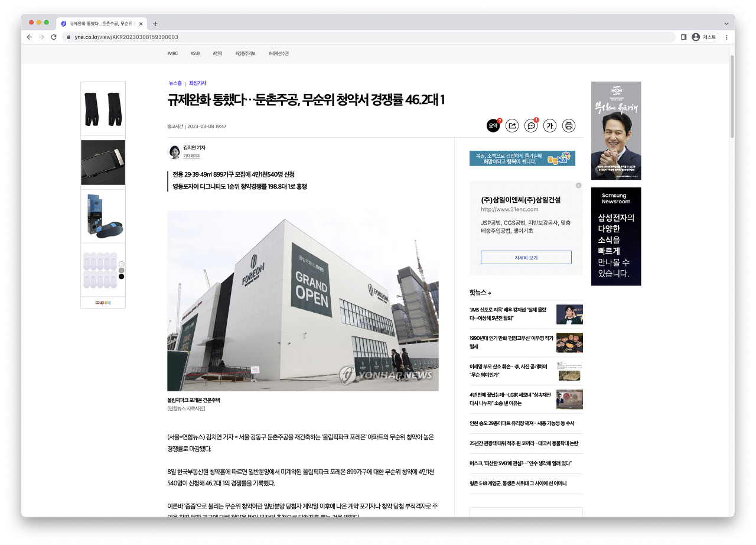Expand the tab search chevron
Viewport: 756px width, 545px height.
tap(726, 24)
